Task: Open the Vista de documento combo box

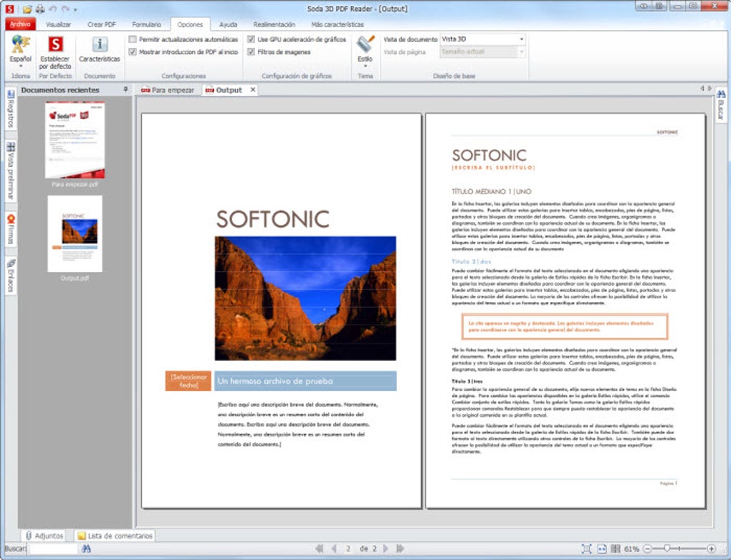Action: tap(483, 39)
